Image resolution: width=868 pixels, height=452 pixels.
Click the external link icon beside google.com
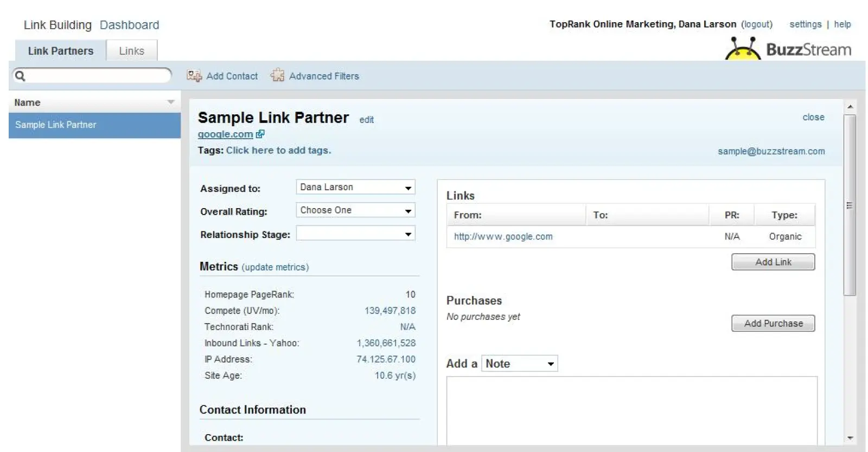pos(260,134)
